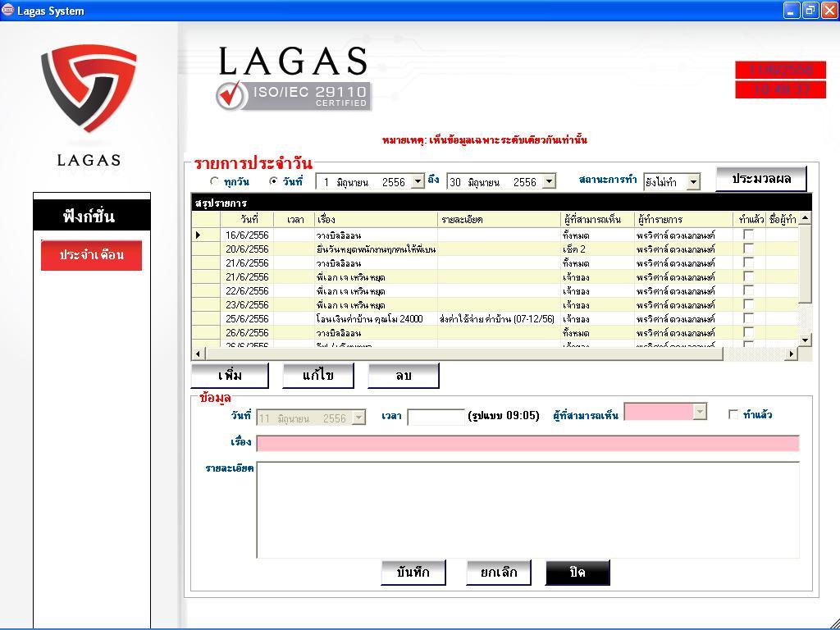Click the LAGAS shield logo in sidebar

click(x=89, y=89)
